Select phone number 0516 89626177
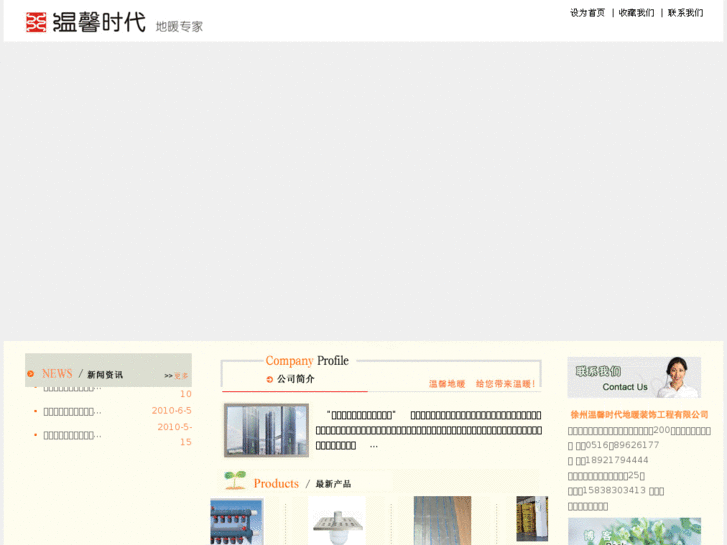The height and width of the screenshot is (545, 727). 623,445
